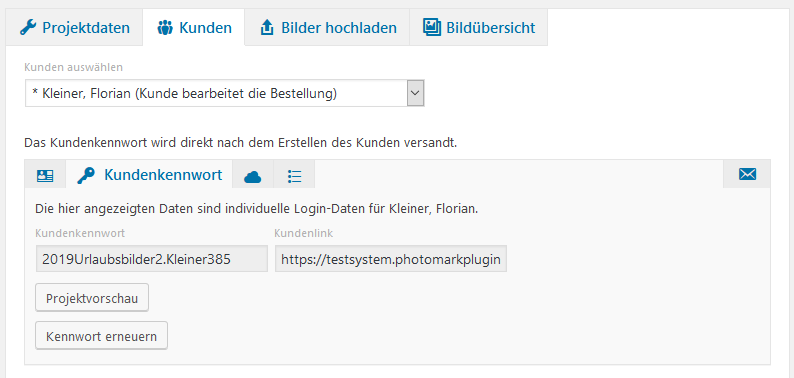
Task: Click the gray 'Kundenkennwort' label above the password field
Action: pos(80,233)
